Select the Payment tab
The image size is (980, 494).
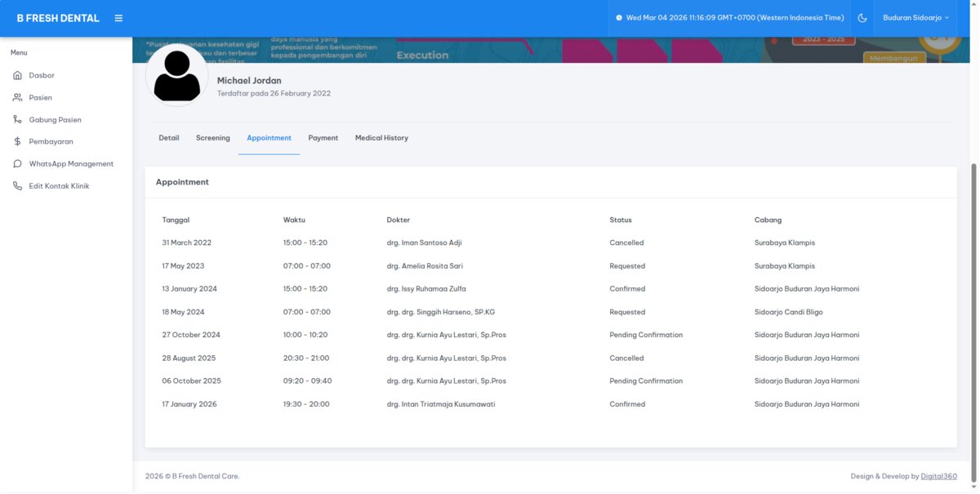click(x=323, y=138)
